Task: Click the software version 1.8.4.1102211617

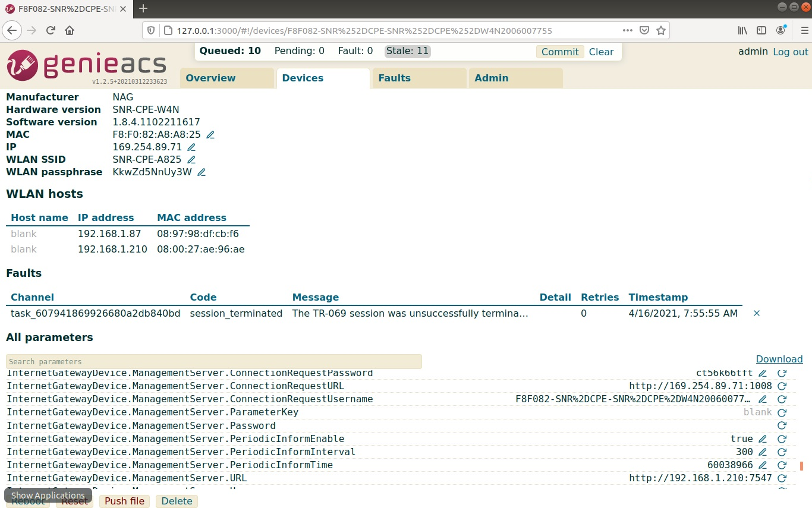Action: point(156,122)
